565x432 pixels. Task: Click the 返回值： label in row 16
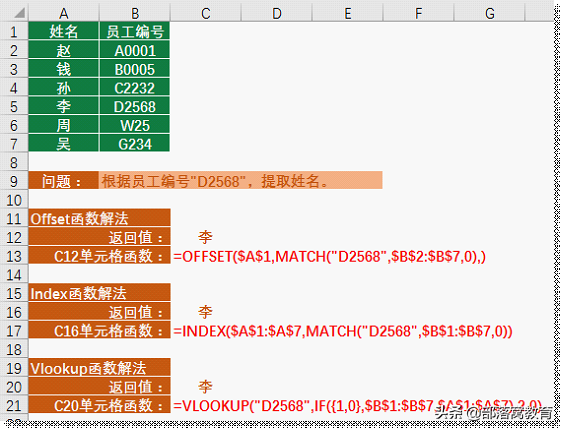click(99, 312)
